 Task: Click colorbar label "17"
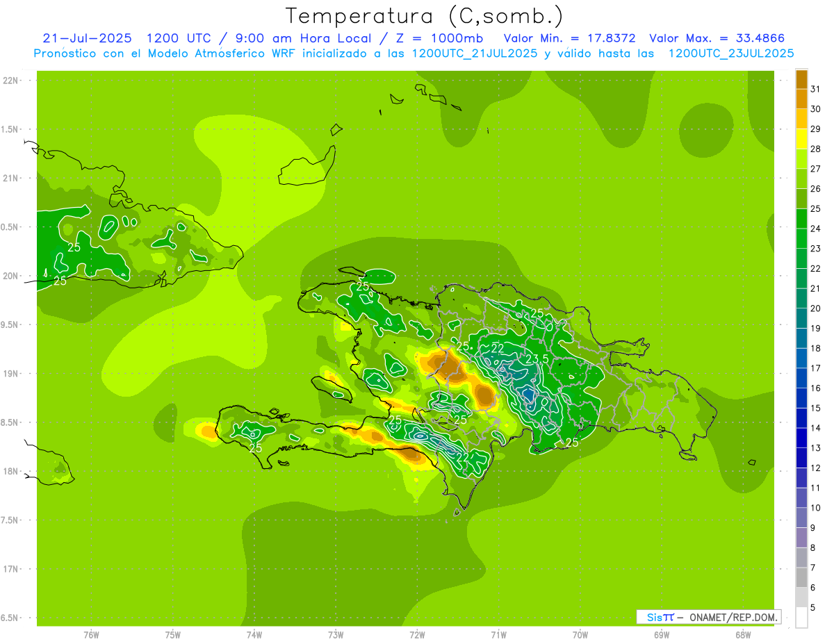816,368
